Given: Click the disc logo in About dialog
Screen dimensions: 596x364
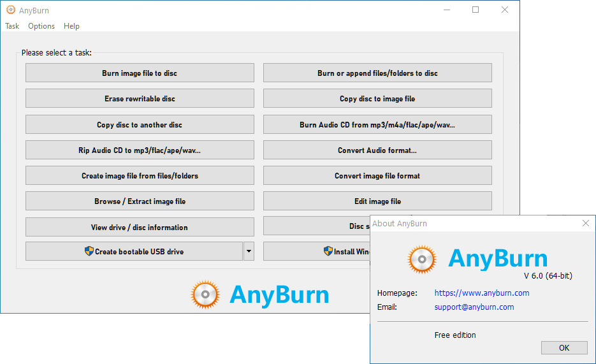Looking at the screenshot, I should (422, 259).
